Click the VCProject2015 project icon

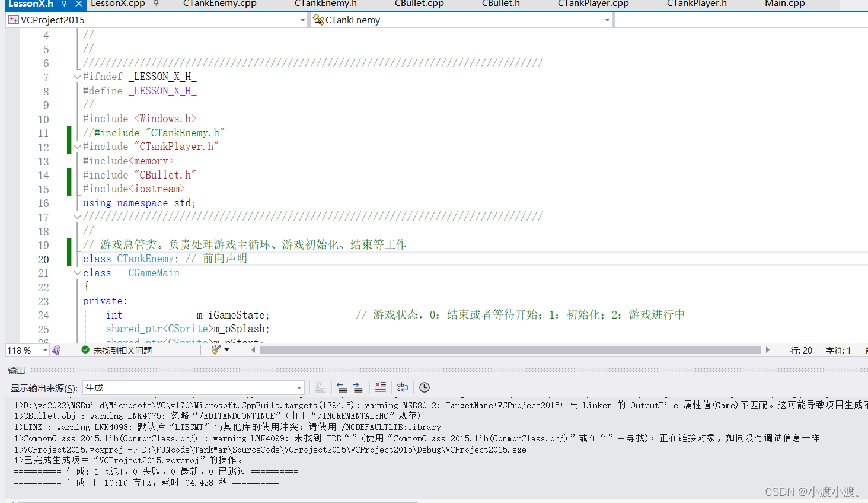coord(12,20)
